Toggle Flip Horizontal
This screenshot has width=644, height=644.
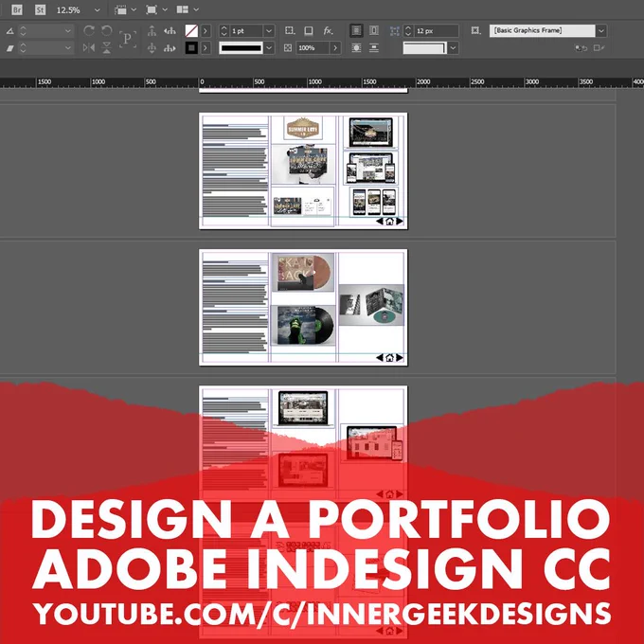[89, 47]
